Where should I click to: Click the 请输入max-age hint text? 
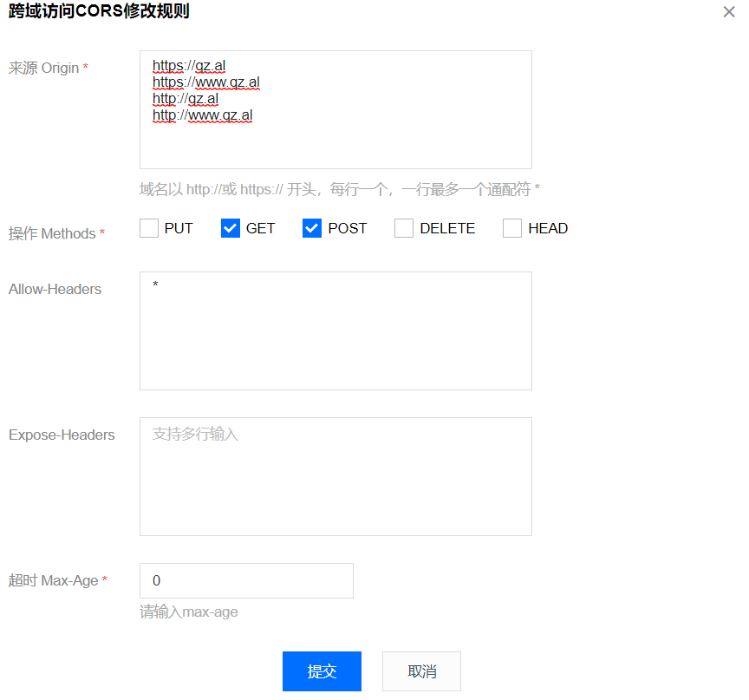(x=189, y=612)
